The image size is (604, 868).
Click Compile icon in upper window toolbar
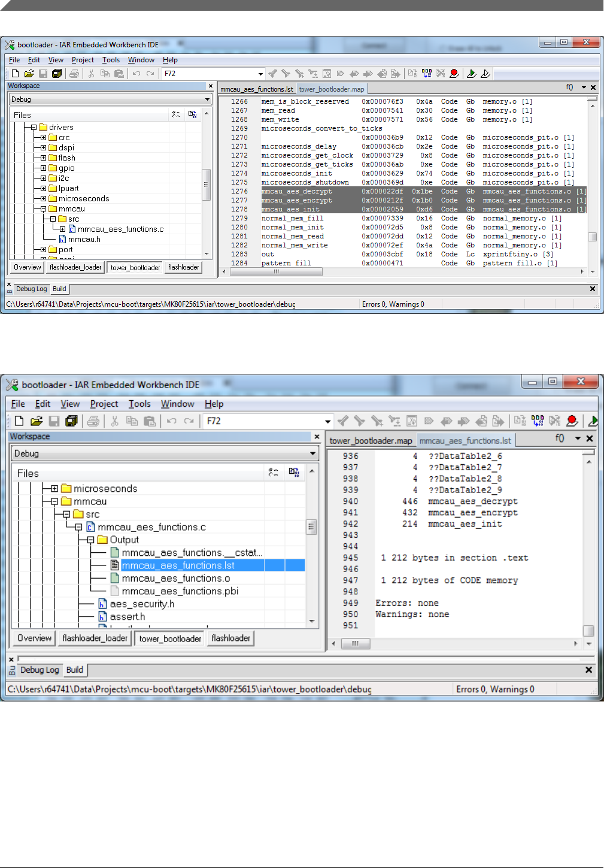click(413, 74)
